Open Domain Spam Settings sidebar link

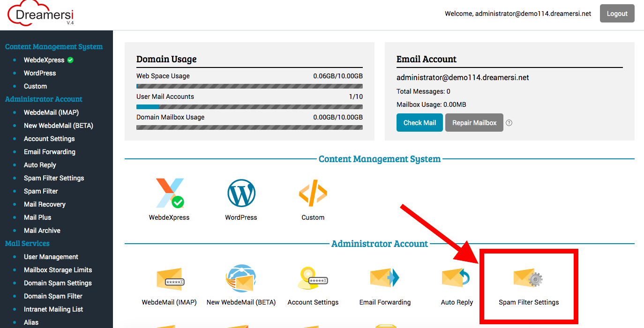pyautogui.click(x=58, y=283)
